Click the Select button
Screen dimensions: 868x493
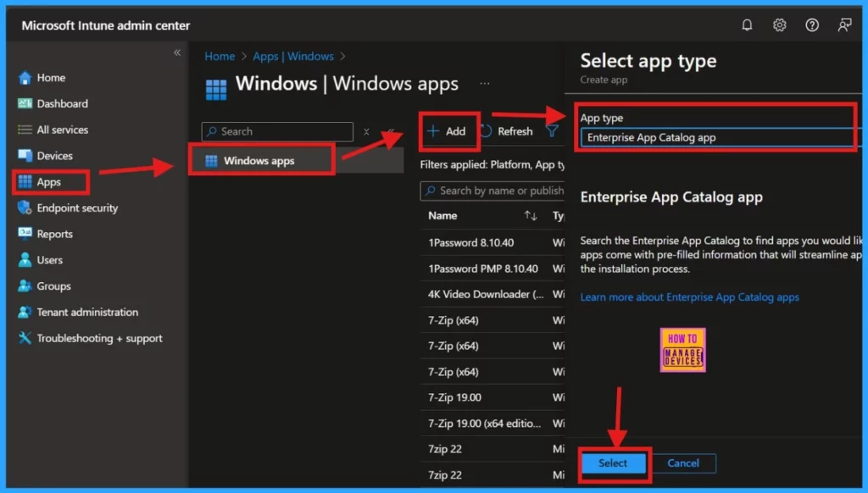tap(613, 463)
